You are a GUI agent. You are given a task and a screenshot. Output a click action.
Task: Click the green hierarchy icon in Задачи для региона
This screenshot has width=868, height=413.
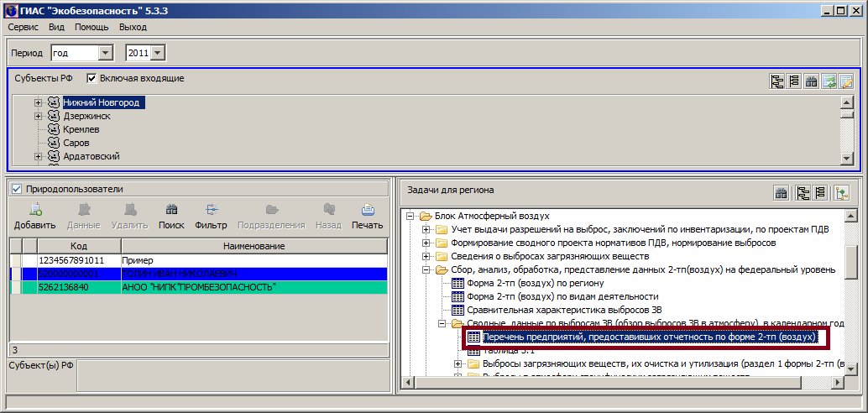[840, 193]
